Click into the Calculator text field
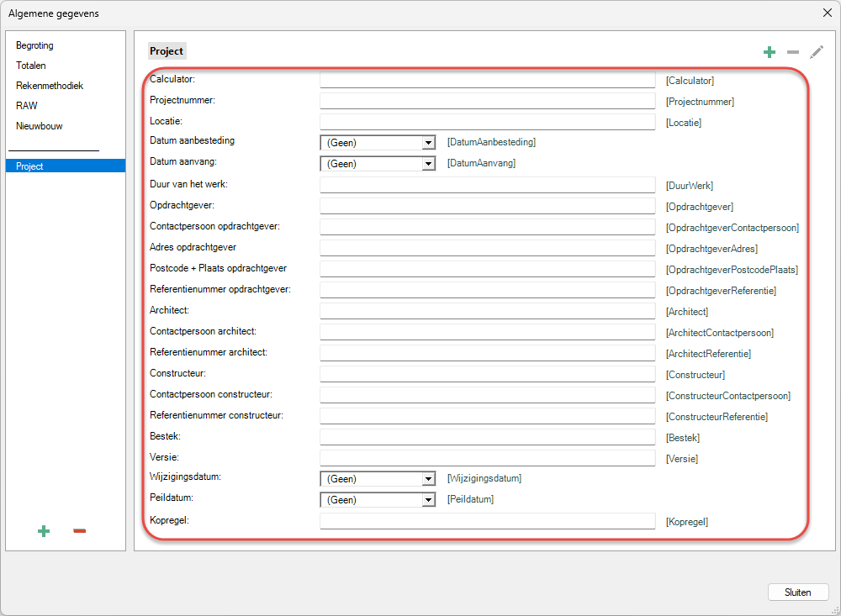Screen dimensions: 841x616 coord(487,80)
